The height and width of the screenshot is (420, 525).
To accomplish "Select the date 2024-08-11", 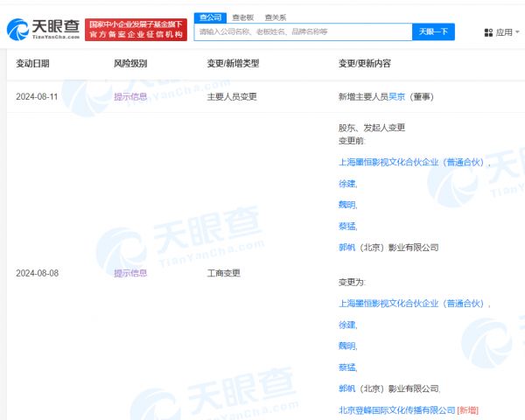I will tap(37, 97).
